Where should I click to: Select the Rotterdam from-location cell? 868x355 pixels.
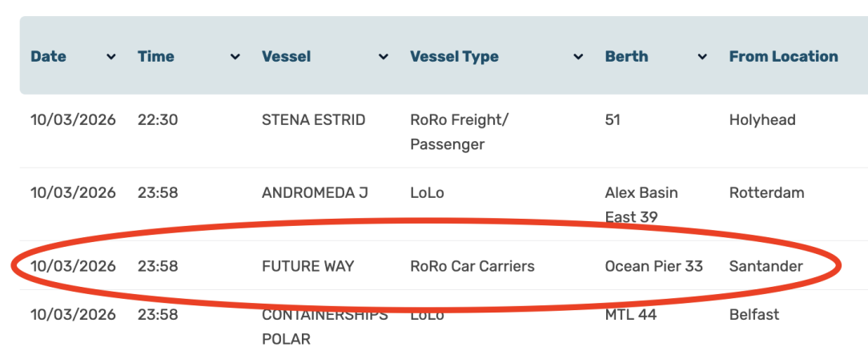click(x=766, y=193)
